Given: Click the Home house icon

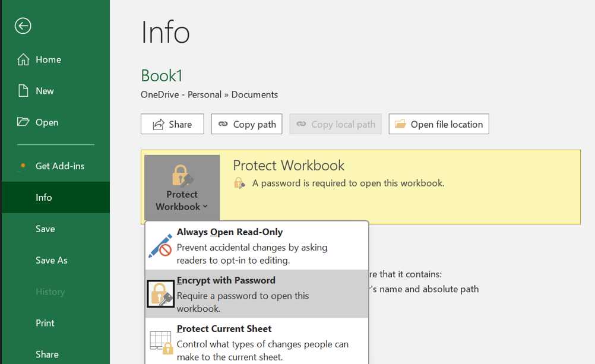Looking at the screenshot, I should (x=23, y=59).
